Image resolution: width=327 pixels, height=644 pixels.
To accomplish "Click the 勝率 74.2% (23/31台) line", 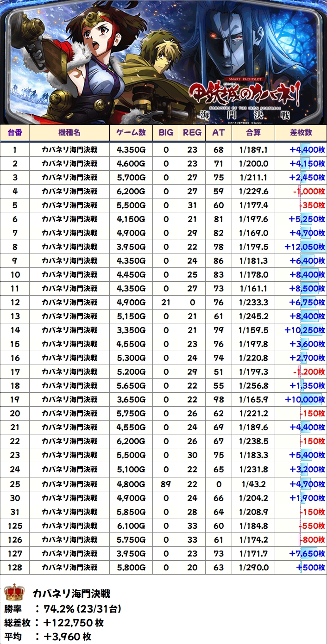I will 63,609.
